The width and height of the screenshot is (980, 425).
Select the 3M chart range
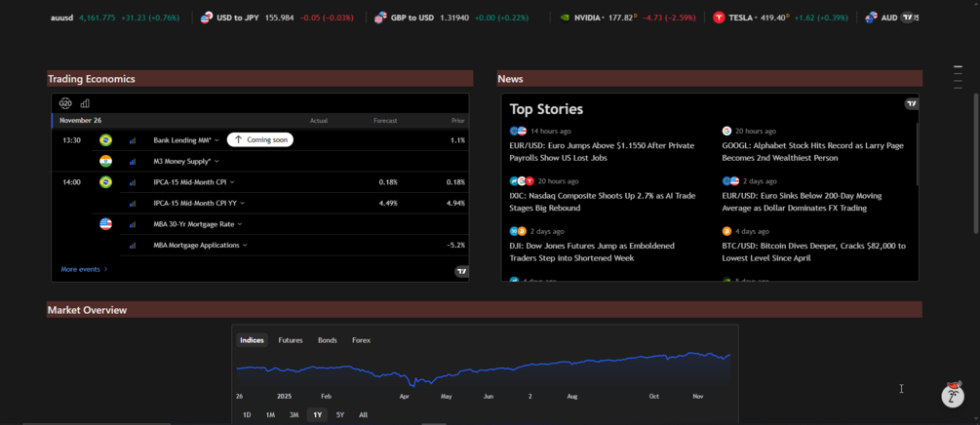pos(294,415)
